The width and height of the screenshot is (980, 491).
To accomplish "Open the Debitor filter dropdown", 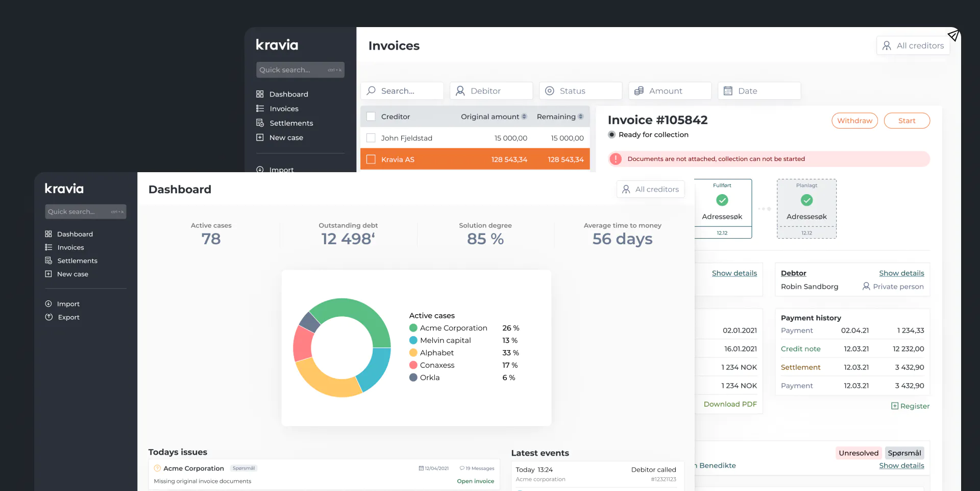I will tap(491, 91).
